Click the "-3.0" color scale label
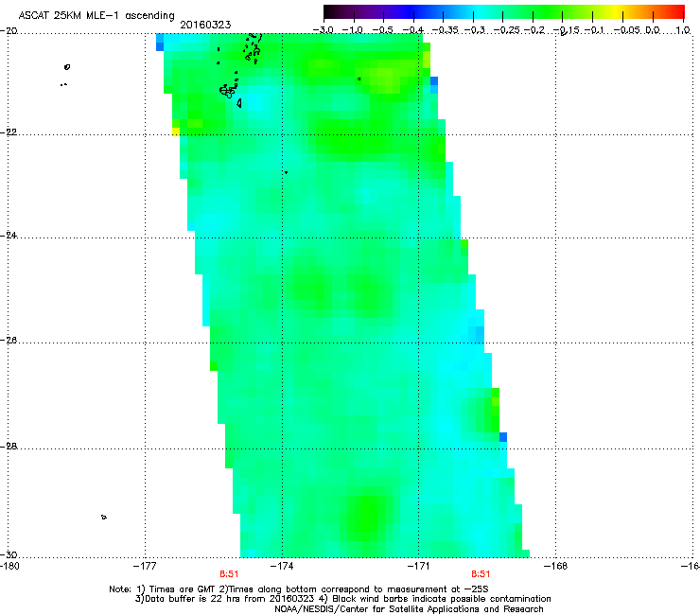This screenshot has width=700, height=615. (323, 30)
